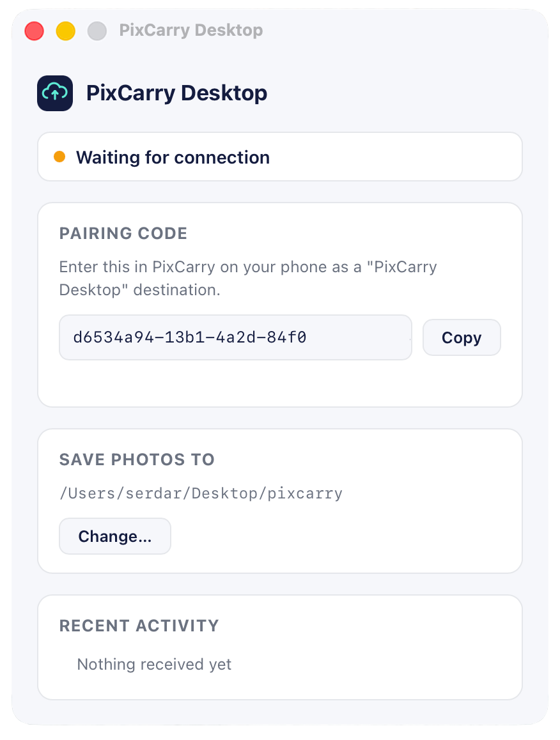Click the PAIRING CODE section heading
Viewport: 560px width, 740px height.
tap(123, 233)
